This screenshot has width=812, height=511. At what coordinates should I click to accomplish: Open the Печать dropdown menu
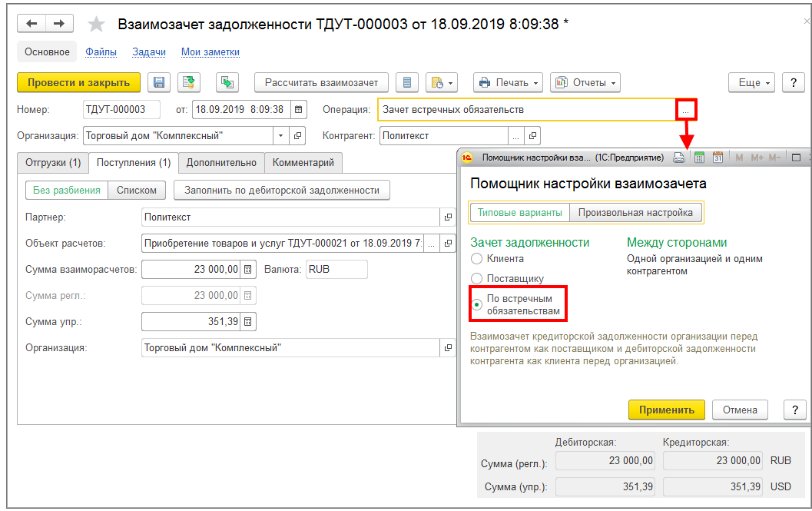point(508,83)
